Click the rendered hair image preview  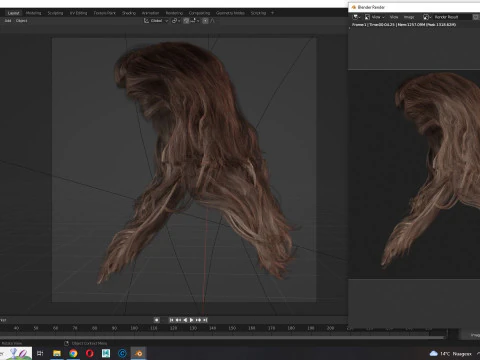414,174
